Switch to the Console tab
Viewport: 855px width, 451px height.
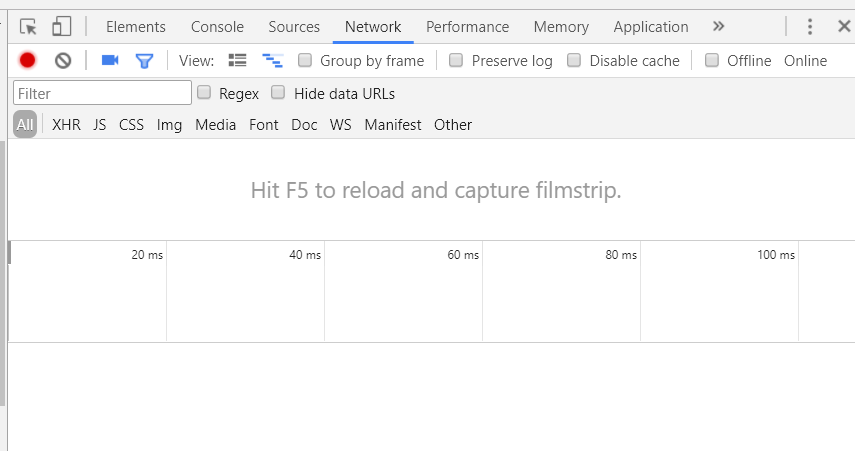tap(217, 27)
